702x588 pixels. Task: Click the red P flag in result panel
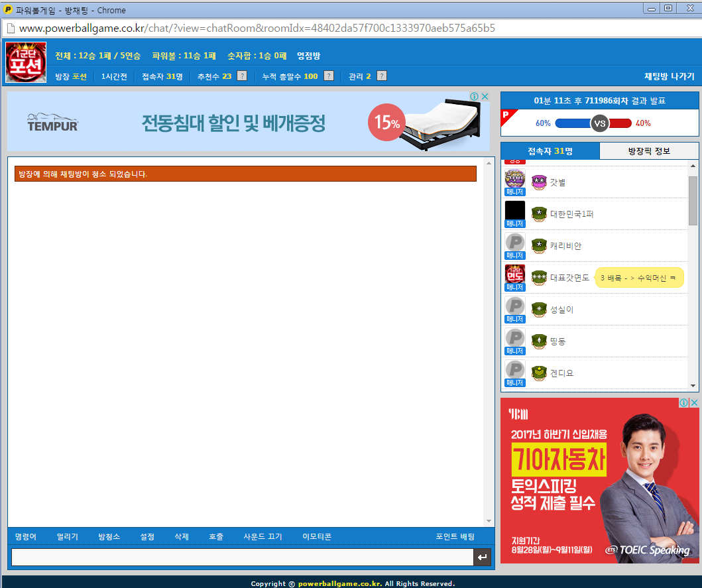508,117
